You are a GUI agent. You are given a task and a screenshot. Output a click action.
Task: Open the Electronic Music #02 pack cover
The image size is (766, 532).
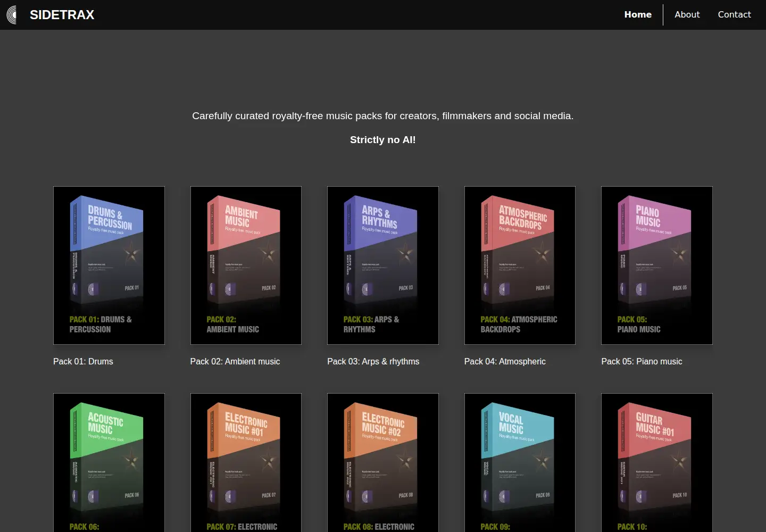point(383,463)
